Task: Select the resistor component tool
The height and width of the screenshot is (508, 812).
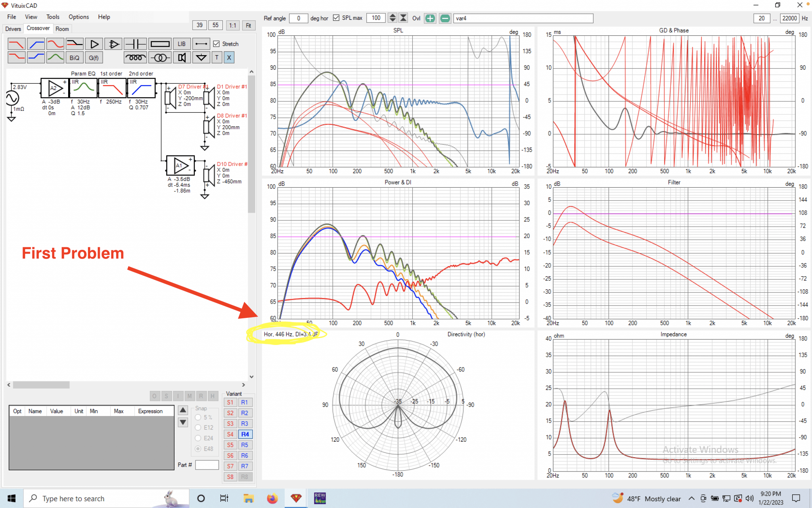Action: [160, 44]
